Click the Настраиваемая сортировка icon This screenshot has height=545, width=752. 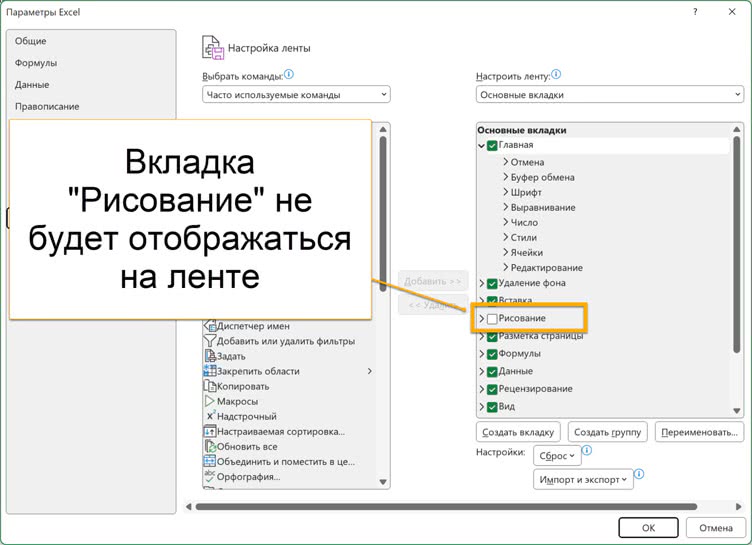pyautogui.click(x=210, y=431)
